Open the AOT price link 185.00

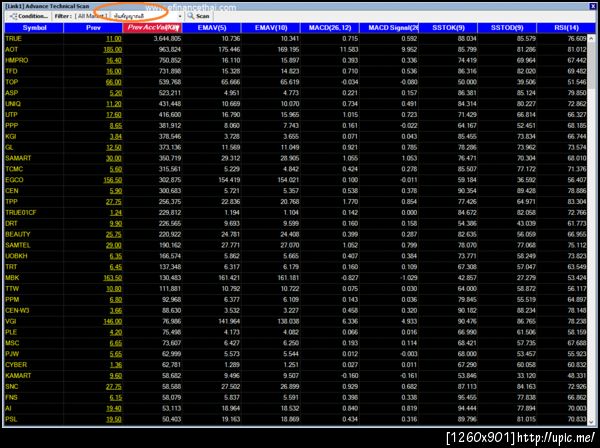[112, 49]
